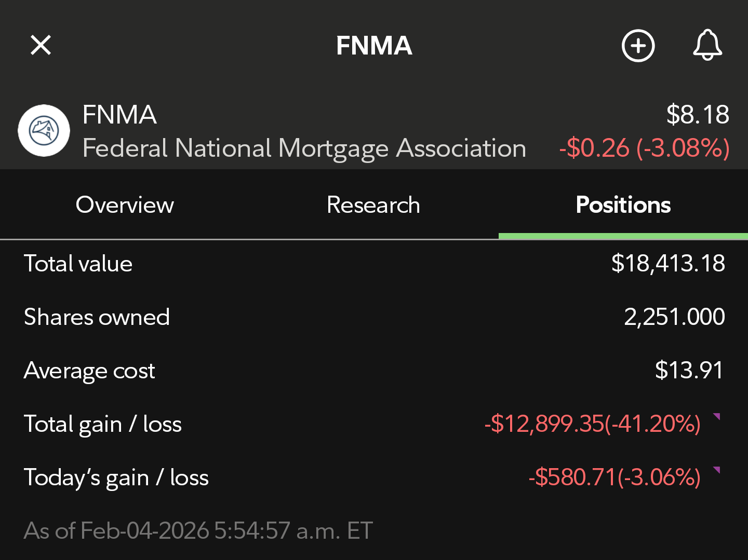
Task: Tap the add plus circle icon
Action: click(638, 46)
